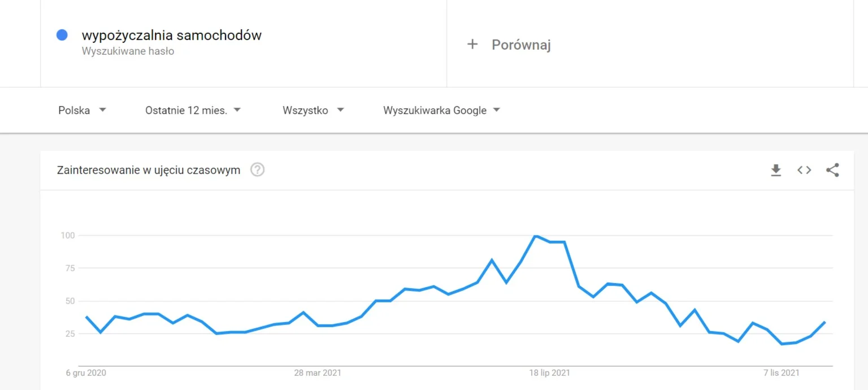This screenshot has width=868, height=390.
Task: Click the last data point of the trend line
Action: (825, 322)
